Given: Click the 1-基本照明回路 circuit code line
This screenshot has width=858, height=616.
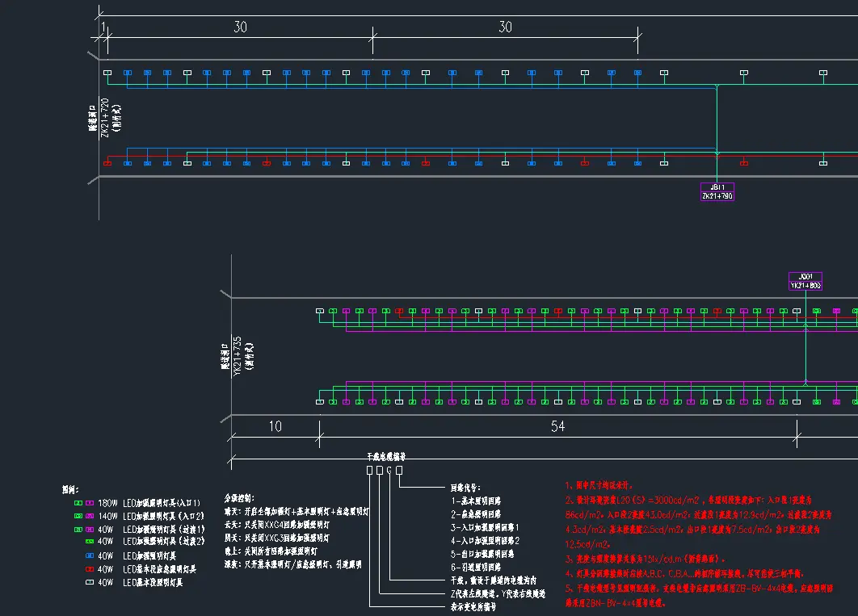Looking at the screenshot, I should [476, 501].
